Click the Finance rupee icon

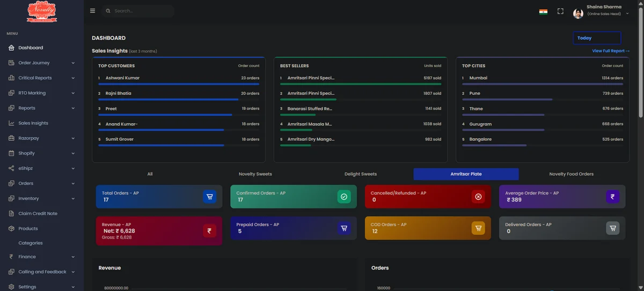point(12,257)
